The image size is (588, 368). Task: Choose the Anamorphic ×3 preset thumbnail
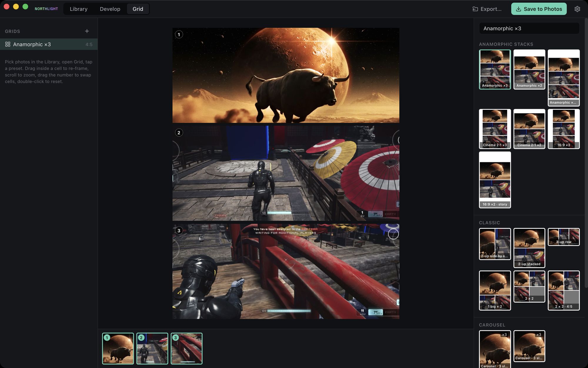point(495,69)
